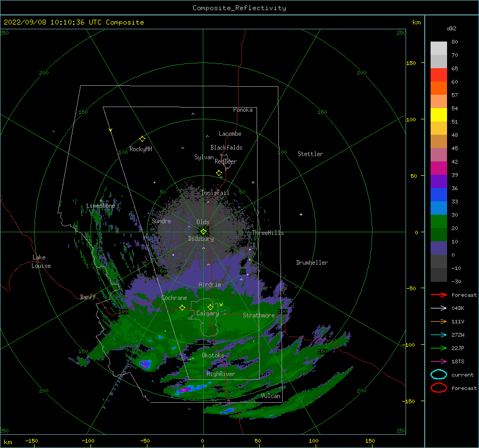Click the red swatch between 65 and 60
The image size is (479, 448).
point(439,75)
